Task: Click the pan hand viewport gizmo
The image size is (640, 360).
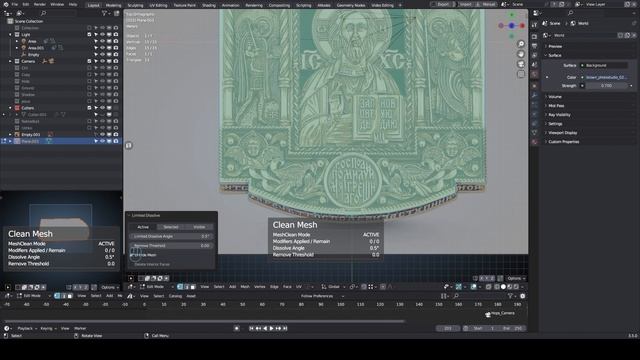Action: tap(521, 54)
